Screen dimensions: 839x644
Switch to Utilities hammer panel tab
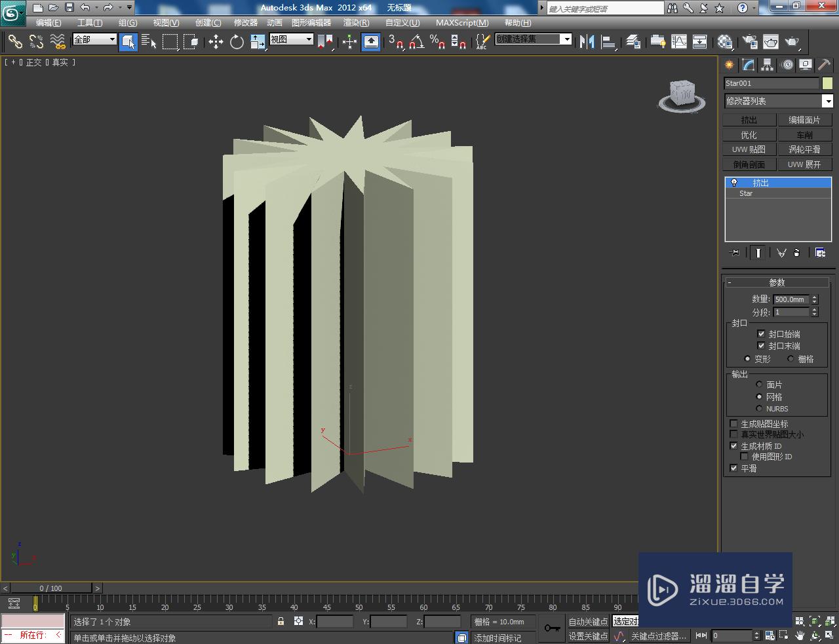pos(824,65)
